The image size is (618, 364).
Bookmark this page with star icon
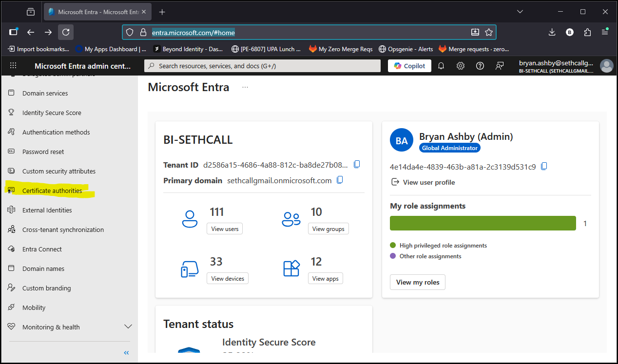[489, 32]
